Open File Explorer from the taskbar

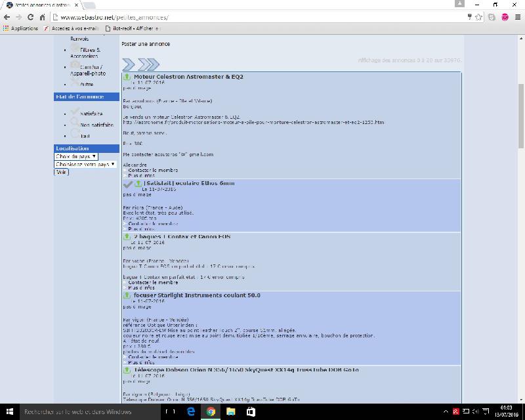pos(231,411)
